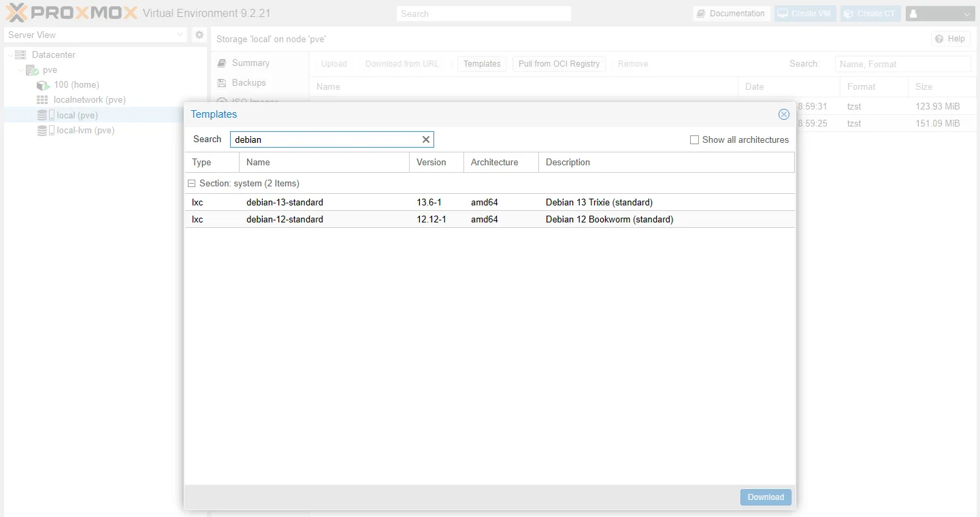Close the Templates dialog with the X icon
The image size is (980, 517).
pyautogui.click(x=784, y=114)
